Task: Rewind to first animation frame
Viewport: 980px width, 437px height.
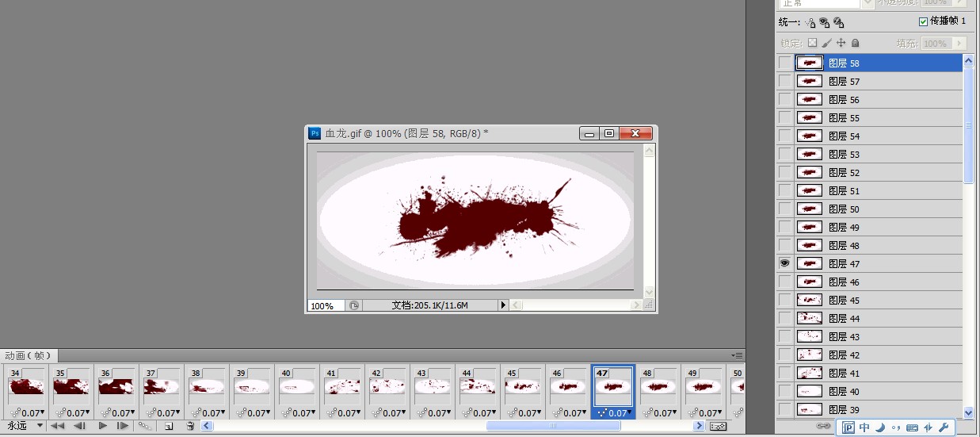Action: (57, 426)
